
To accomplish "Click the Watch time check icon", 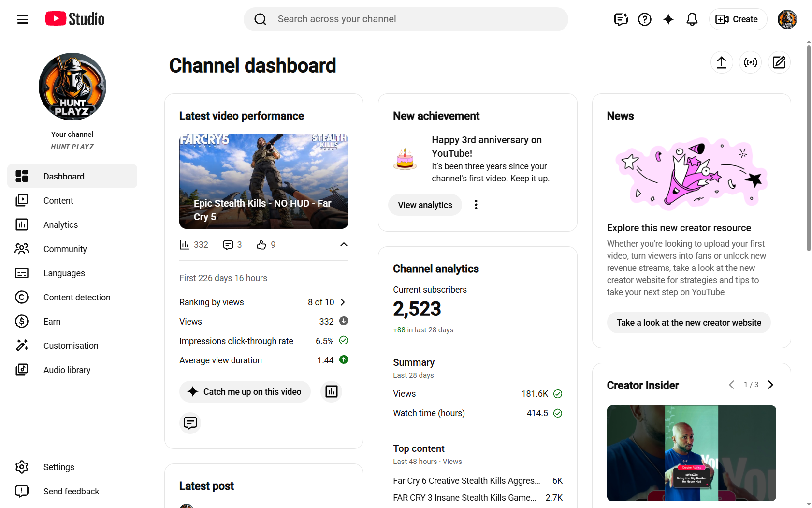I will [558, 413].
